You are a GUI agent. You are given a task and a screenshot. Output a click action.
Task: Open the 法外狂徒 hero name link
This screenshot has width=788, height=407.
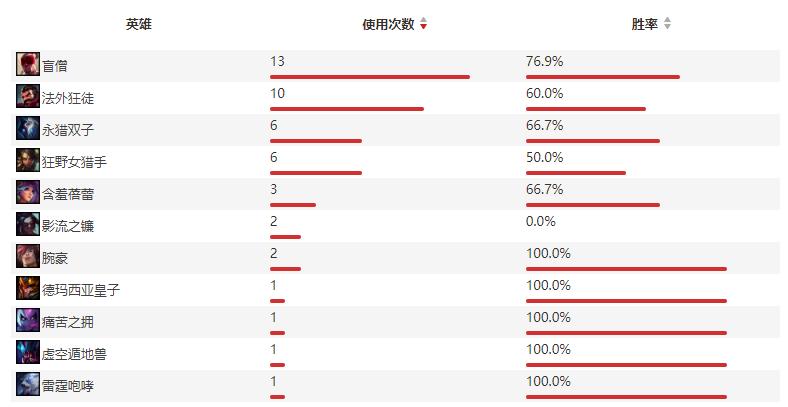tap(68, 98)
